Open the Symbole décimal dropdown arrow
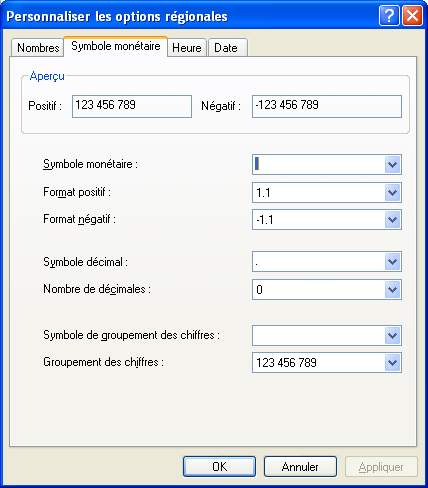 392,262
